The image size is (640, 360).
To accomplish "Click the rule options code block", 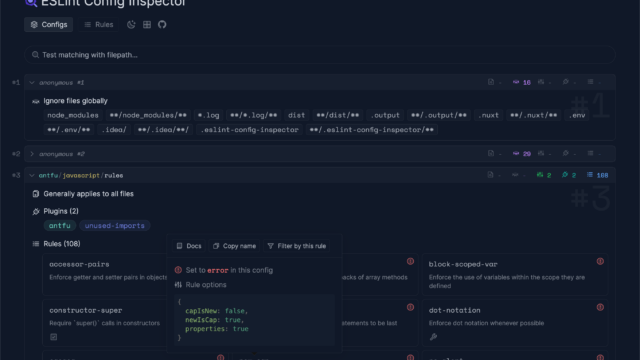I will coord(254,320).
